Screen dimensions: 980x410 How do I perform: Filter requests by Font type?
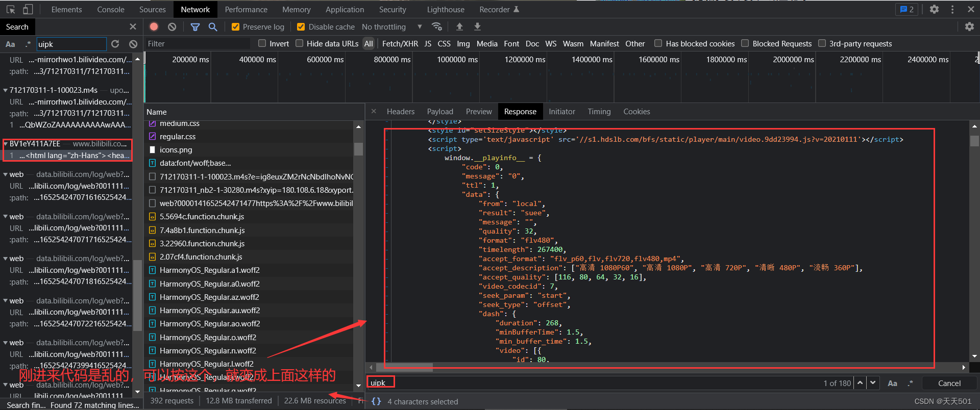511,44
